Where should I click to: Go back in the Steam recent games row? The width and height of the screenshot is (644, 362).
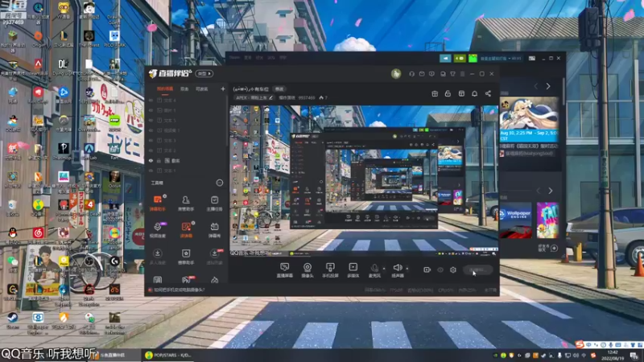[x=539, y=191]
